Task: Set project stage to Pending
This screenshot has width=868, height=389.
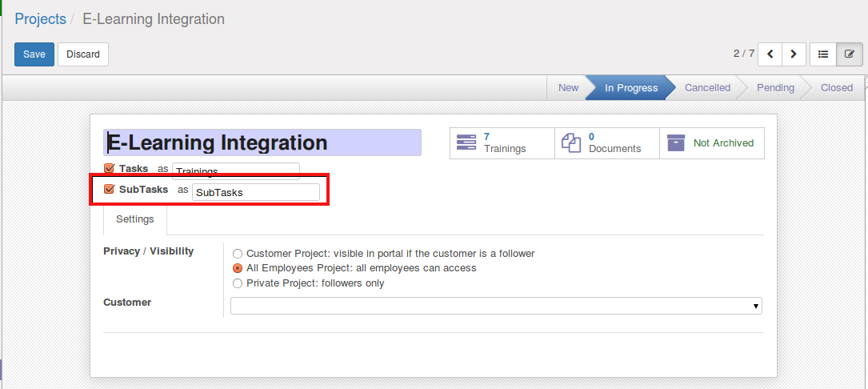Action: [x=775, y=88]
